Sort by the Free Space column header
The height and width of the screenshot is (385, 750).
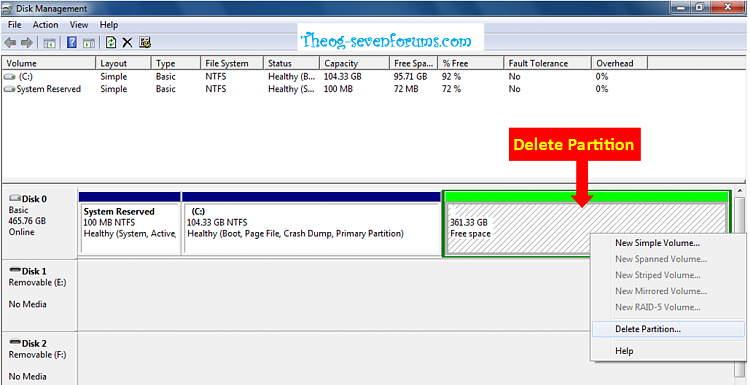pyautogui.click(x=414, y=63)
